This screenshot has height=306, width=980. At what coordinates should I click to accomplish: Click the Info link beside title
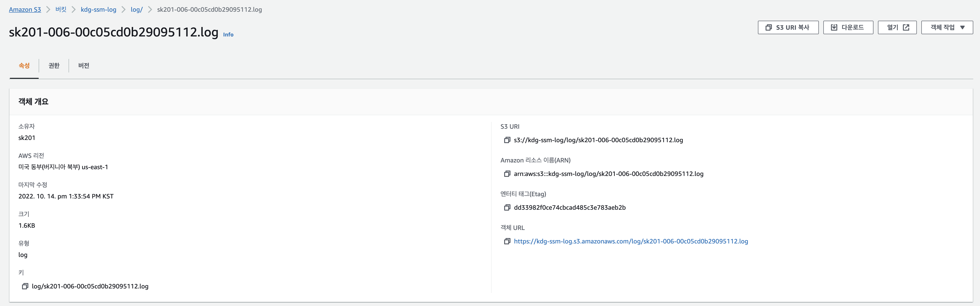pyautogui.click(x=228, y=35)
